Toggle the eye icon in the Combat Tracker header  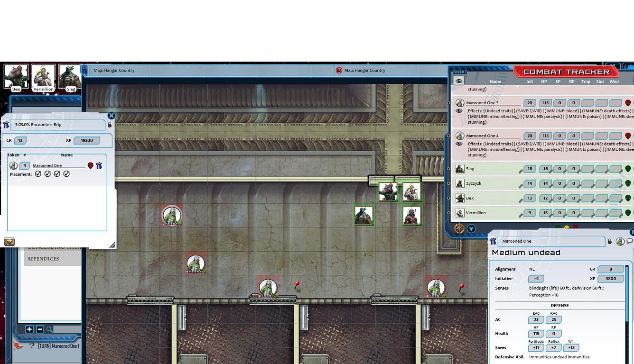pyautogui.click(x=458, y=81)
